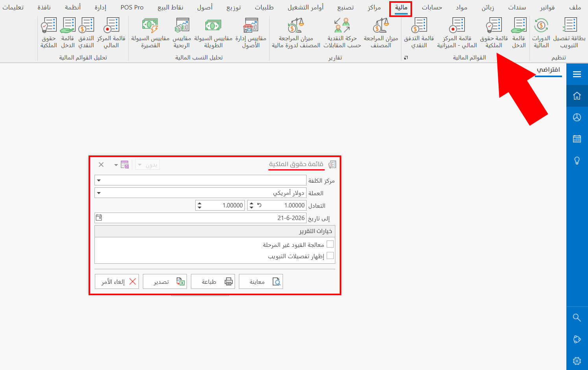Click the تصدير export button

click(x=165, y=281)
